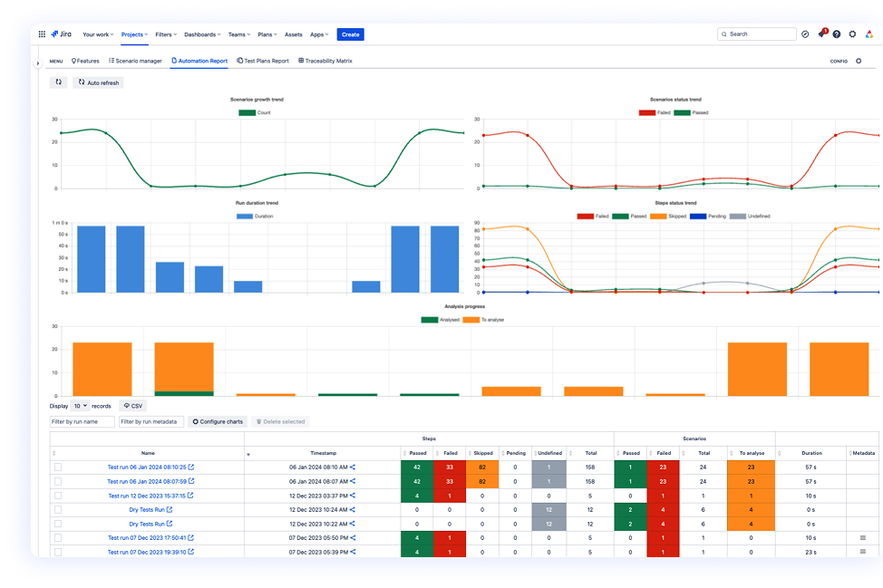
Task: Toggle the select-all checkbox in the table header
Action: [56, 453]
